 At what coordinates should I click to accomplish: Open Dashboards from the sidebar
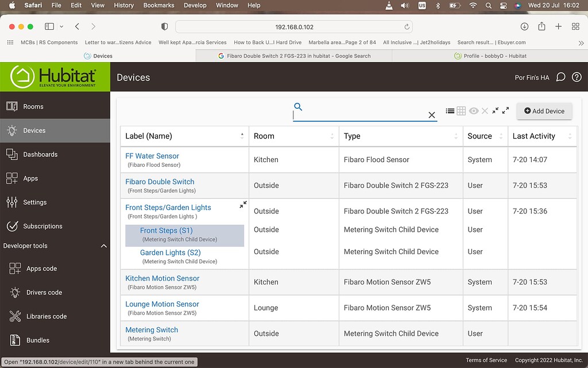[40, 154]
